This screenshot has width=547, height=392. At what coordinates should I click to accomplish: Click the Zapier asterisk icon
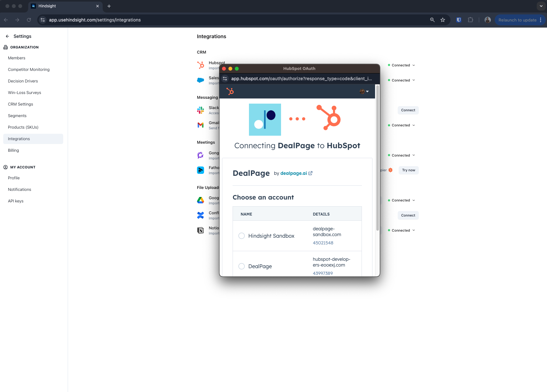pyautogui.click(x=390, y=170)
